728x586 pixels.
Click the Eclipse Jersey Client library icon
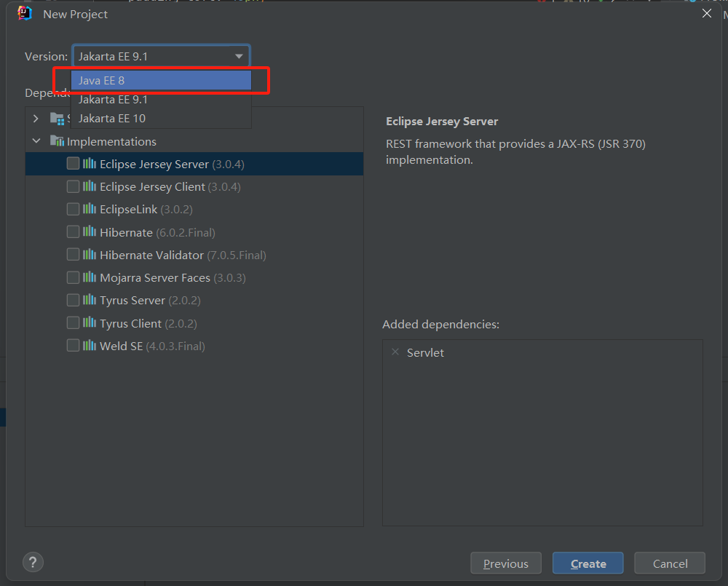click(89, 186)
